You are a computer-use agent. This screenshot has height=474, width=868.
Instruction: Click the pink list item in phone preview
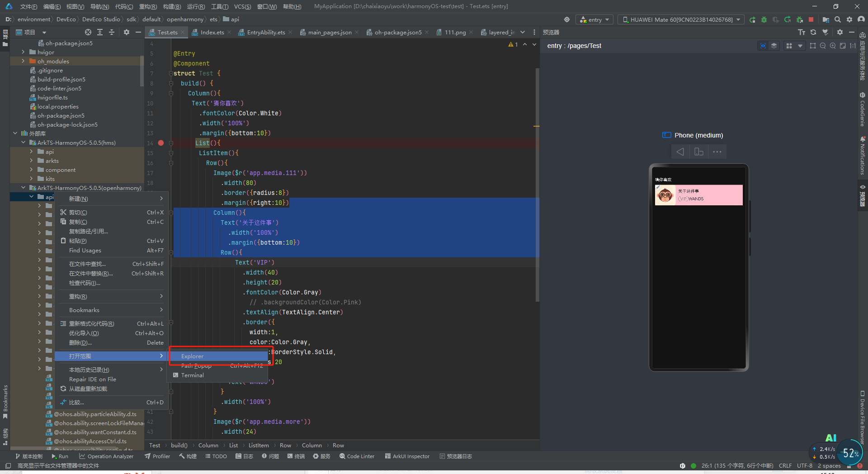(x=698, y=195)
